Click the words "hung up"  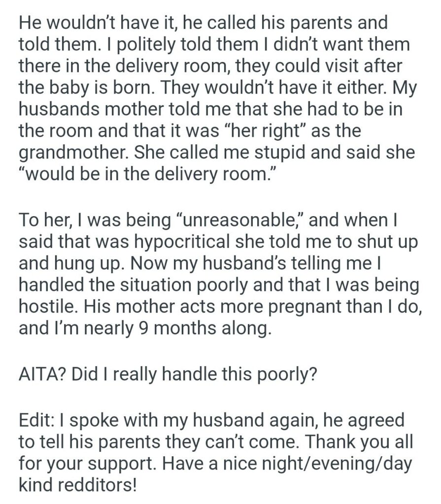click(89, 262)
